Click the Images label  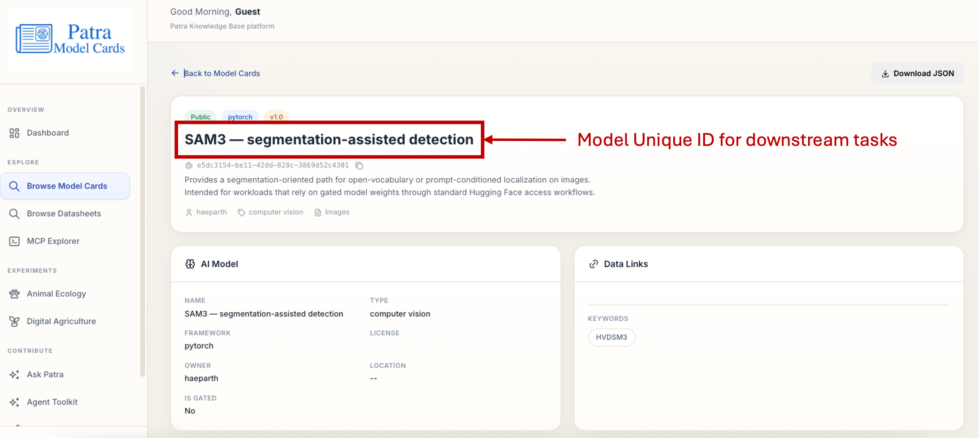[x=337, y=212]
